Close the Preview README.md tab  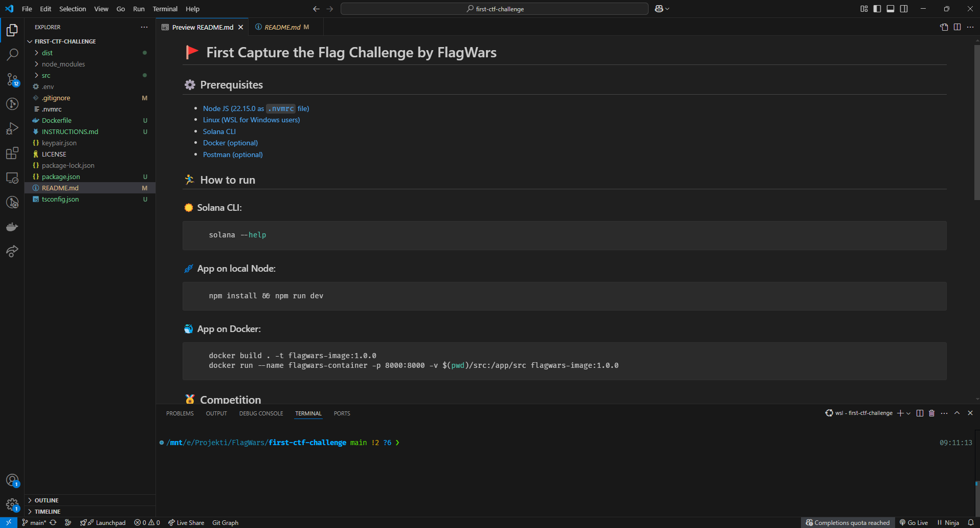[x=240, y=27]
